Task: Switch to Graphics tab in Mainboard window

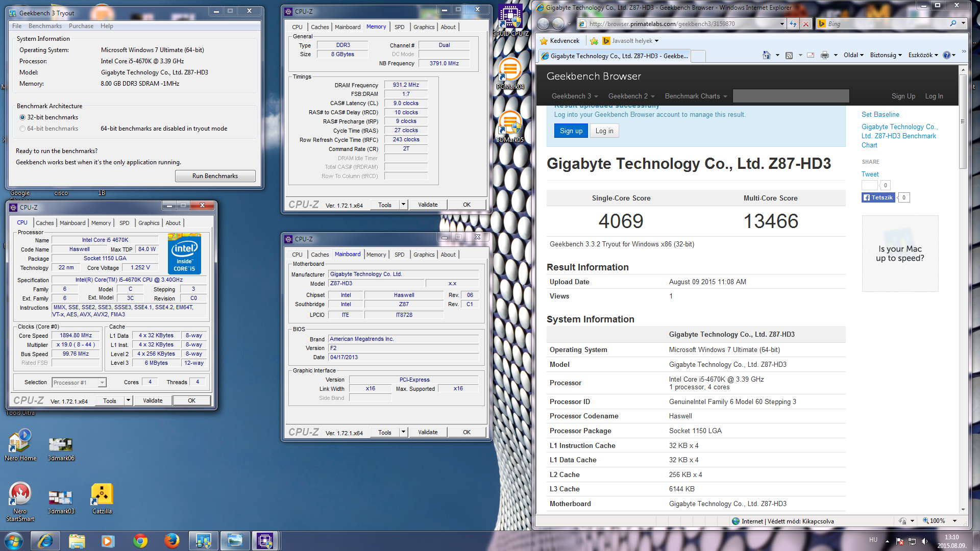Action: (x=424, y=255)
